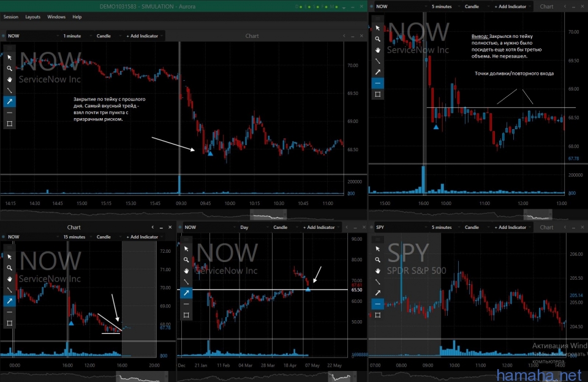Image resolution: width=588 pixels, height=382 pixels.
Task: Select the pointer tool in the NOW Day chart
Action: pos(186,249)
